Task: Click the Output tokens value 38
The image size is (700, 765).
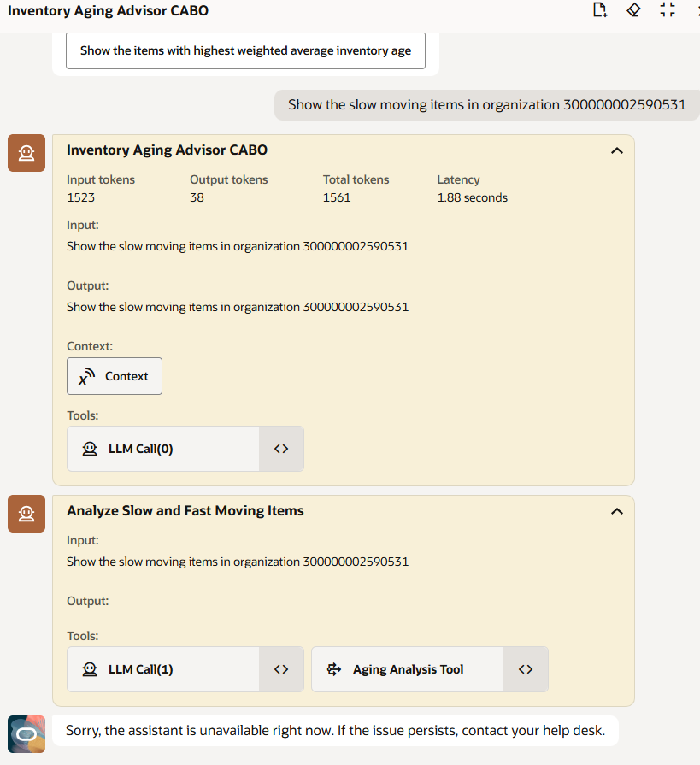Action: click(197, 197)
